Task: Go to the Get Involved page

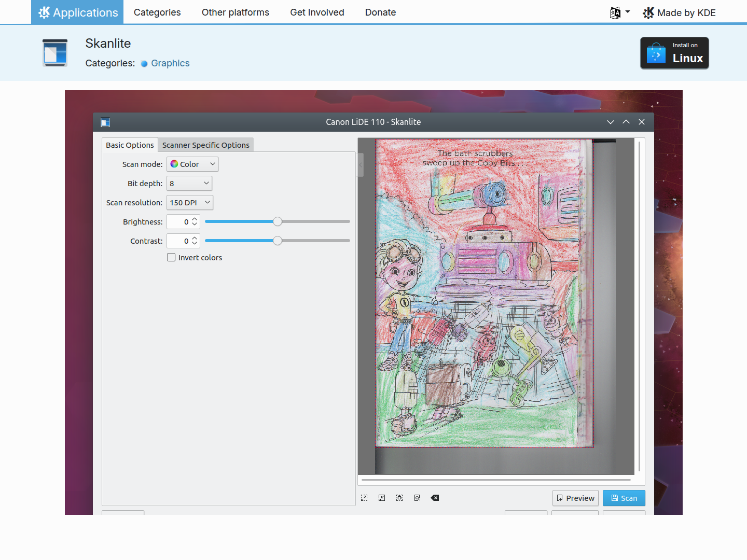Action: [317, 12]
